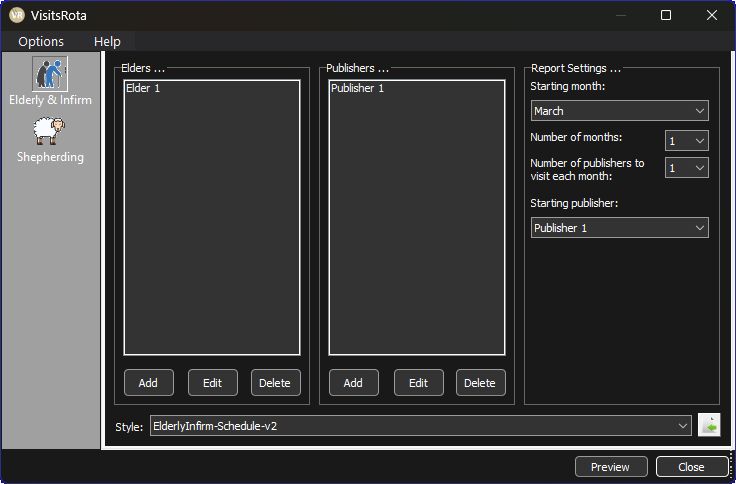Open the Help menu
Image resolution: width=736 pixels, height=484 pixels.
coord(107,41)
